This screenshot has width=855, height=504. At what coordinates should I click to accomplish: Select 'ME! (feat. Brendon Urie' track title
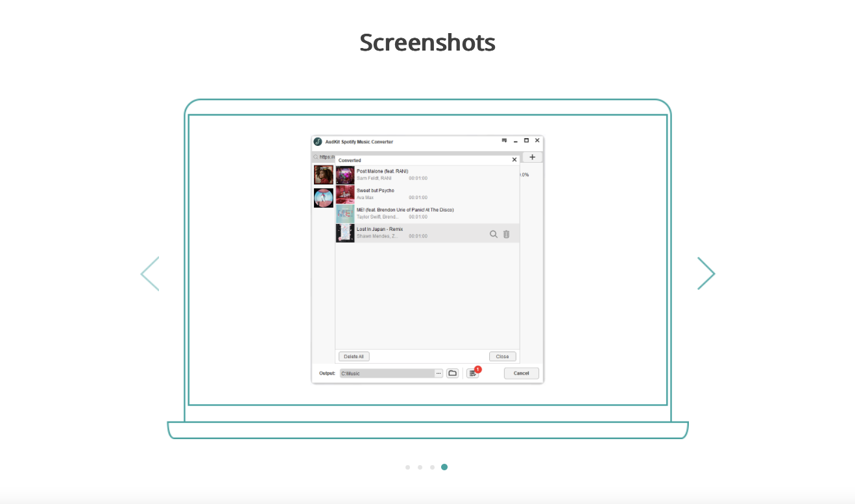tap(405, 210)
